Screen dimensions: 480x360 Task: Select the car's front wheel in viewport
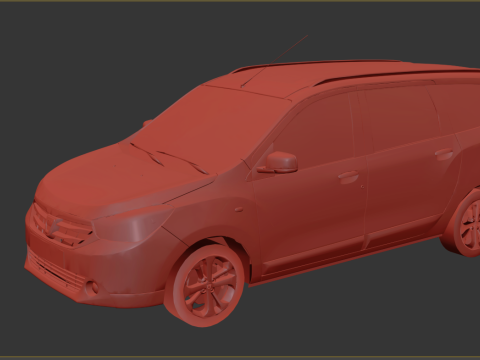point(205,286)
